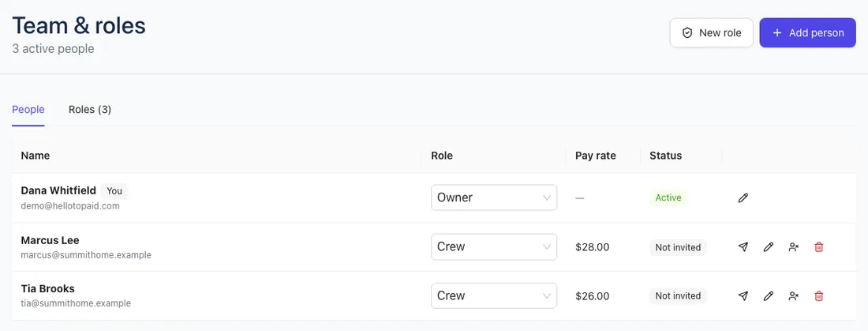Create a New role
Image resolution: width=868 pixels, height=331 pixels.
[x=711, y=32]
